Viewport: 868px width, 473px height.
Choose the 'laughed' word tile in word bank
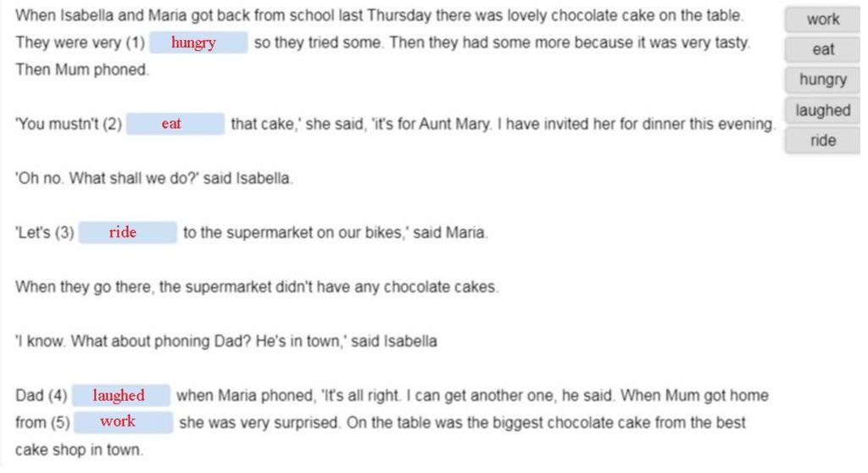[822, 110]
